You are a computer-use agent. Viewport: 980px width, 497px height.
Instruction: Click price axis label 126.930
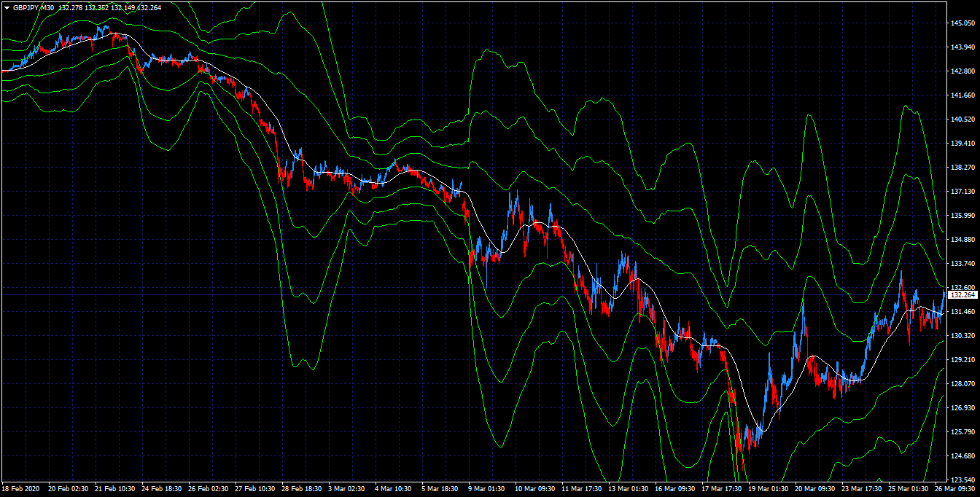[x=963, y=408]
